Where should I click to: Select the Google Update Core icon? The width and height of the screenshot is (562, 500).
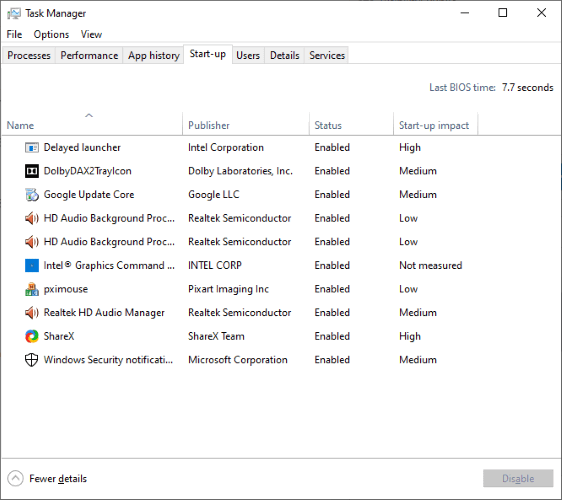click(x=32, y=195)
